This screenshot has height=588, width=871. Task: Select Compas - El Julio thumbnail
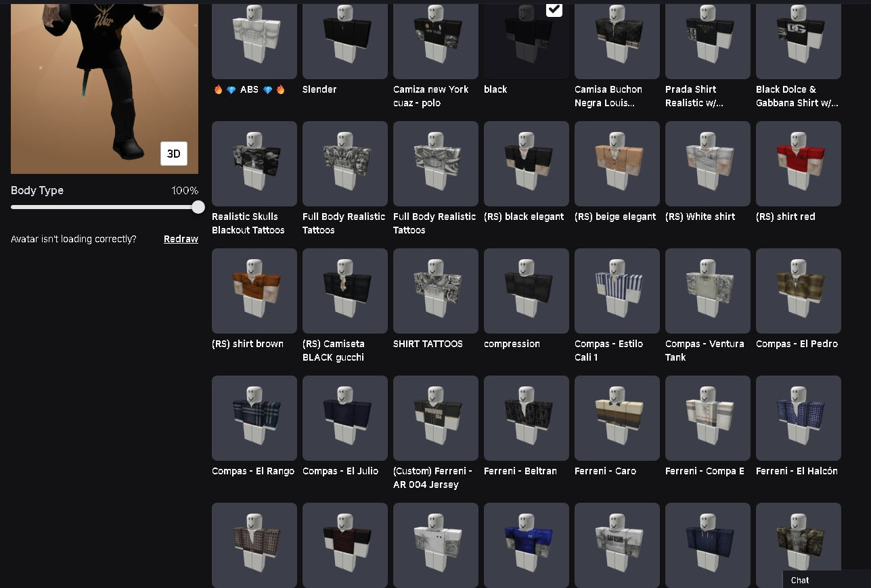[x=345, y=418]
